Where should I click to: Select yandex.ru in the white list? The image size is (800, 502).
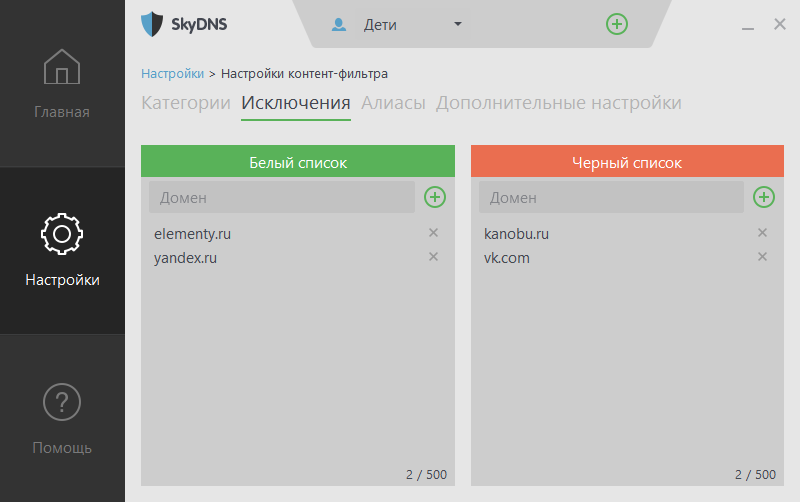click(x=185, y=258)
